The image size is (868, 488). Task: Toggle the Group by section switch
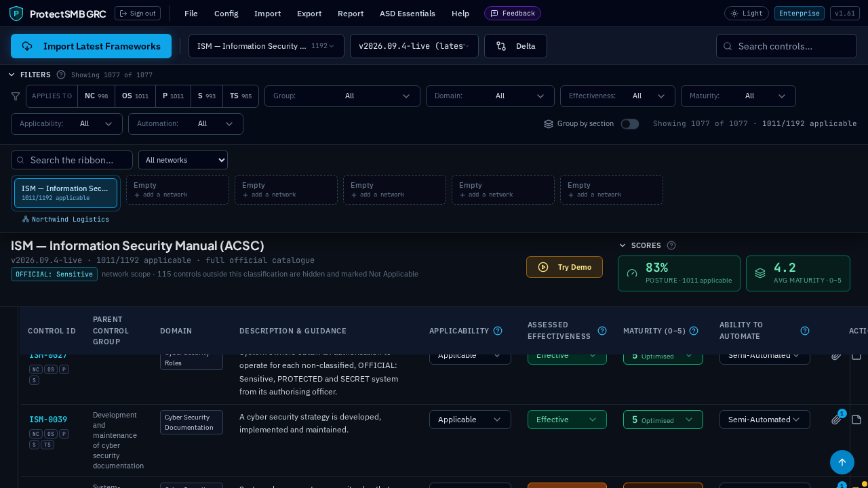[630, 124]
